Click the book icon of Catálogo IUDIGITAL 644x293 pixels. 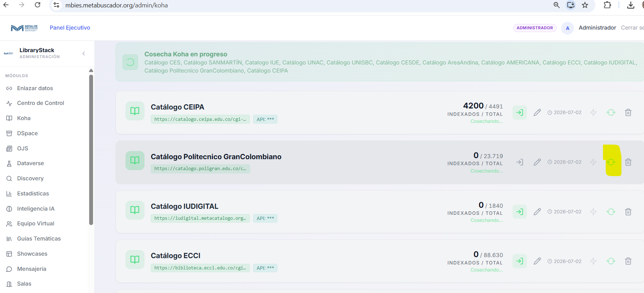tap(135, 210)
